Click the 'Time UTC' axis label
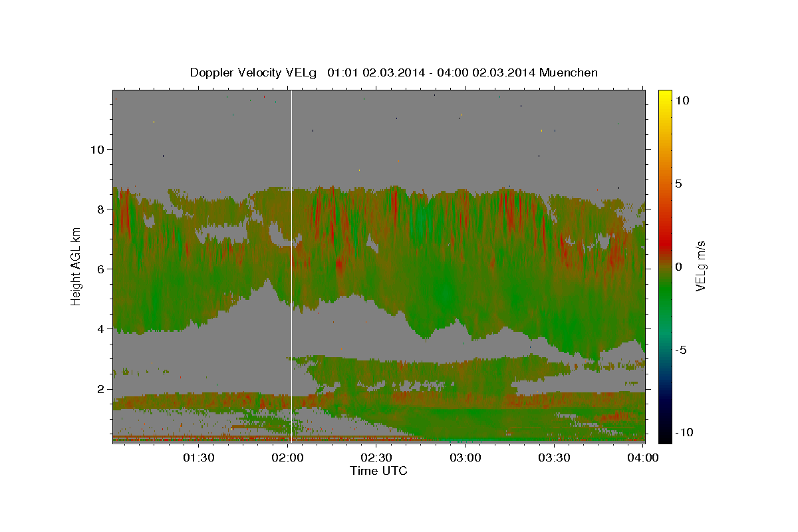 tap(378, 471)
